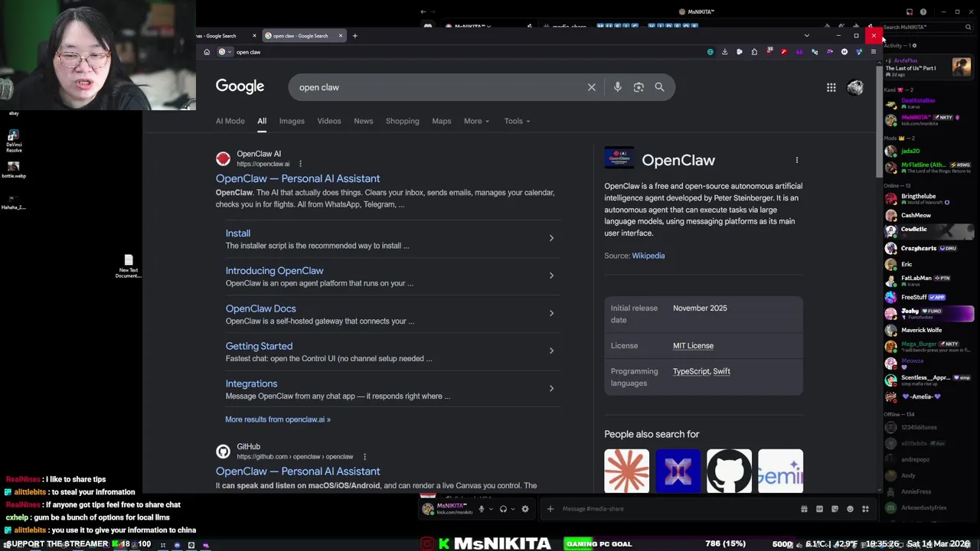This screenshot has width=980, height=551.
Task: Go to the browser home page
Action: click(x=207, y=52)
